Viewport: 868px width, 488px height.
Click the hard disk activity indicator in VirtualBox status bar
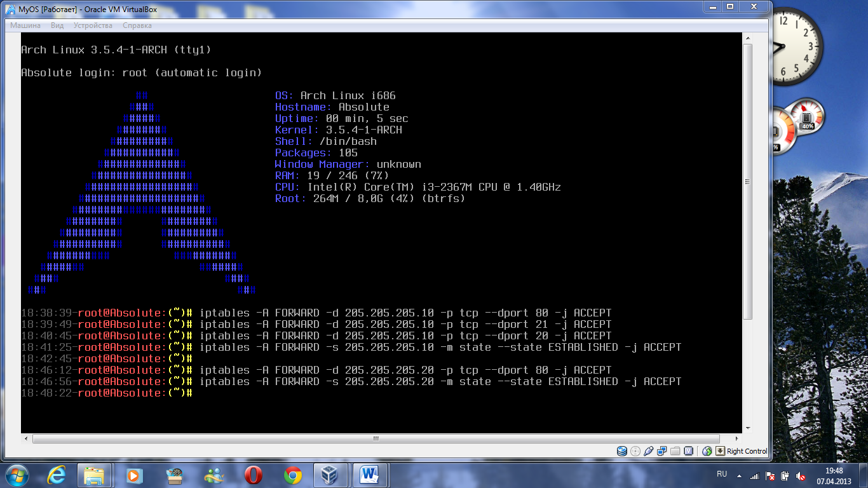(x=622, y=451)
